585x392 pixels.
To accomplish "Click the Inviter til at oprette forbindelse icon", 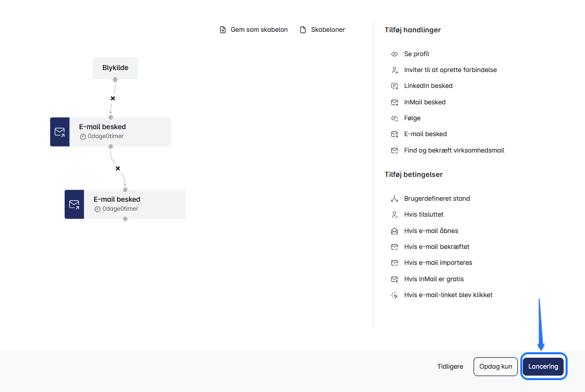I will [394, 70].
